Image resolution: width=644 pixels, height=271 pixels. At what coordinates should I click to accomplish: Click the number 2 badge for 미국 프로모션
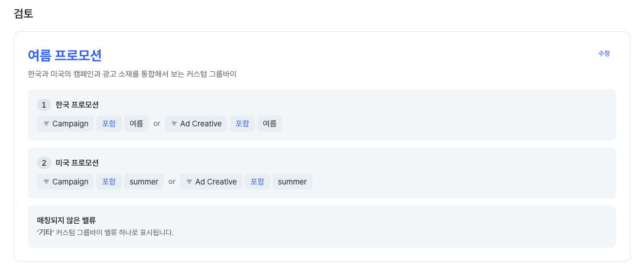pos(44,163)
